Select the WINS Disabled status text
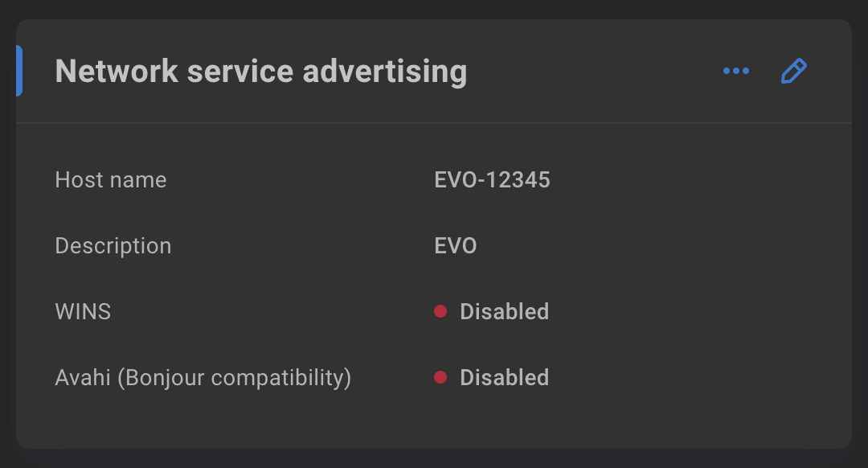 504,311
